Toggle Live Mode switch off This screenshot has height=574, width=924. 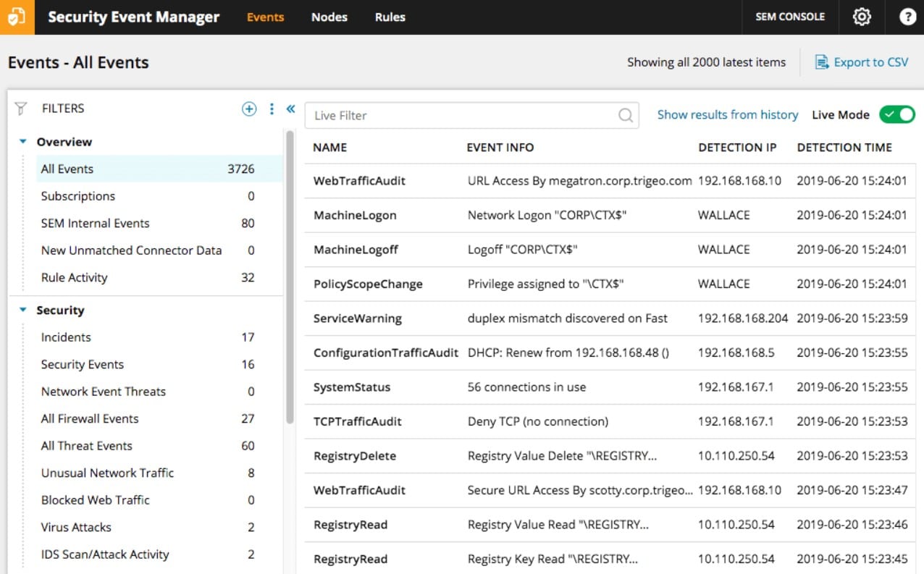pos(897,114)
